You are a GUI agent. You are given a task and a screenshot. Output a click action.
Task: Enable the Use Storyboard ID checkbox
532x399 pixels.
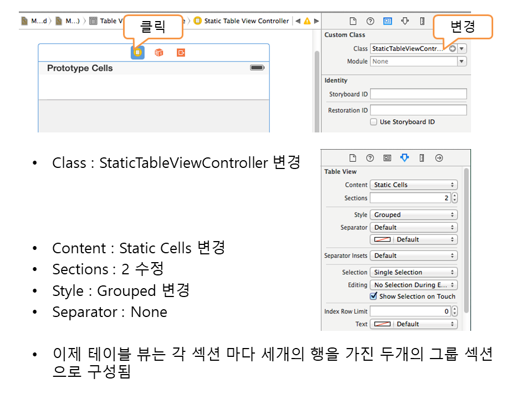point(374,122)
